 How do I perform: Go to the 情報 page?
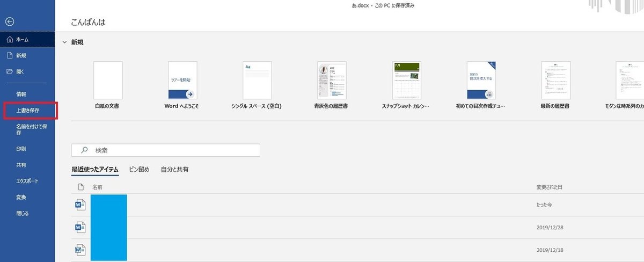[x=27, y=94]
